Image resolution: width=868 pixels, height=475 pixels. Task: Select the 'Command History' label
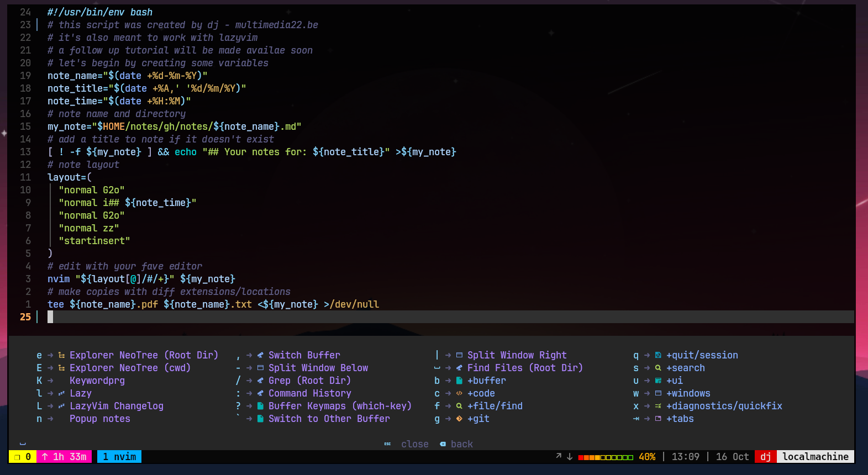[310, 393]
